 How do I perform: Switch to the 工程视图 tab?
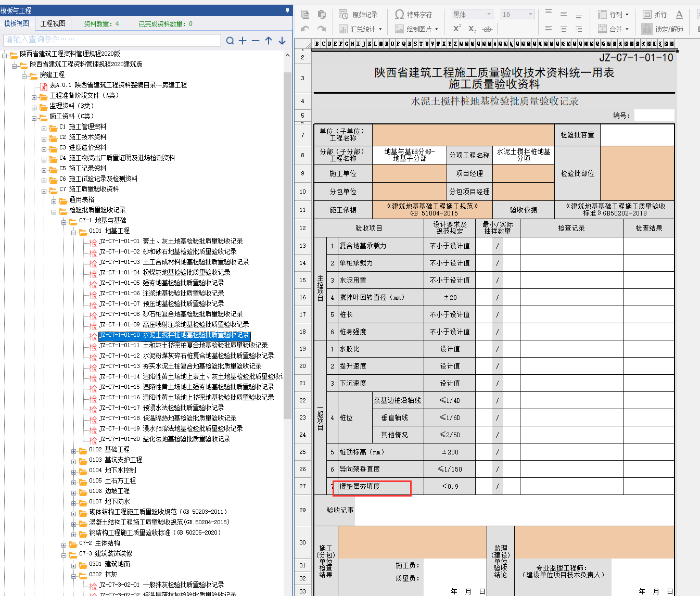(53, 24)
